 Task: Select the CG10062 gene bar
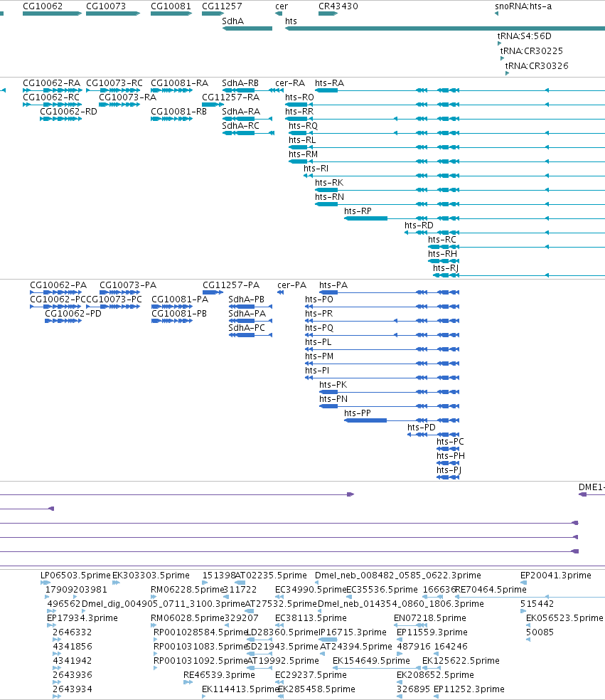(52, 14)
